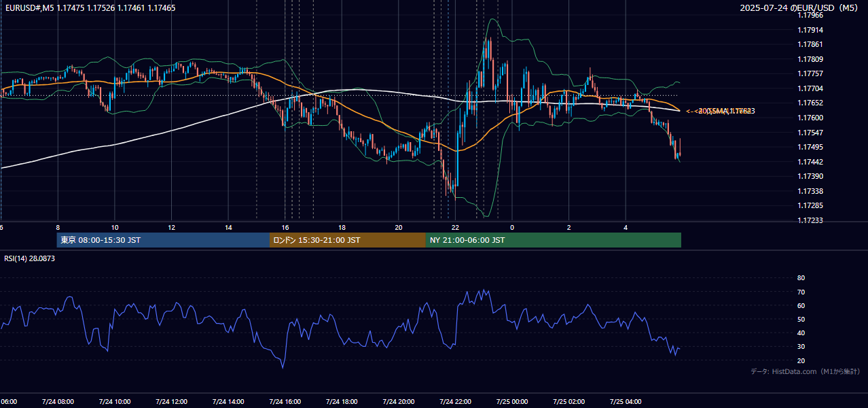Click hour label 22 under price chart
868x408 pixels.
[455, 227]
